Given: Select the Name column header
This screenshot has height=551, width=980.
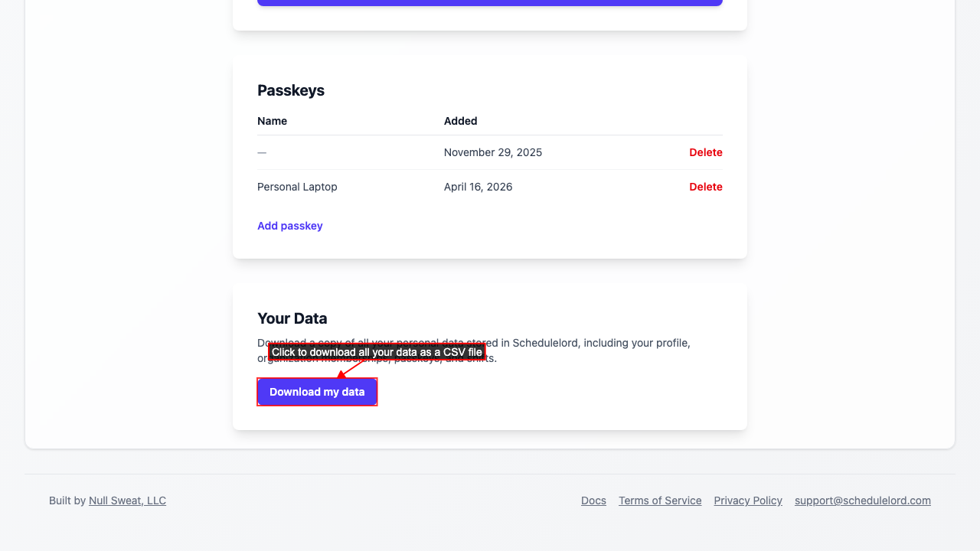Looking at the screenshot, I should click(x=272, y=121).
